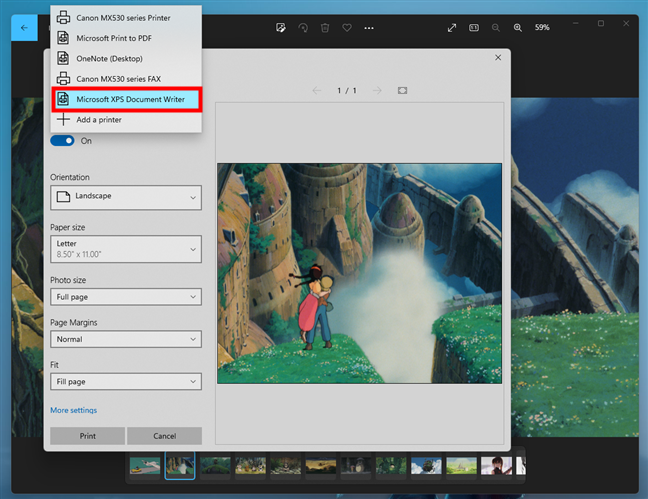The width and height of the screenshot is (648, 499).
Task: Open the Edit image tool icon
Action: pyautogui.click(x=281, y=28)
